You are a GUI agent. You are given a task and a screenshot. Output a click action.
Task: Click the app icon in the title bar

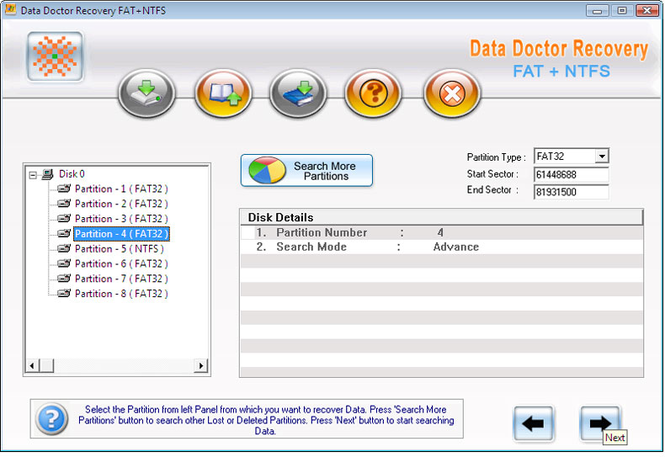click(10, 9)
